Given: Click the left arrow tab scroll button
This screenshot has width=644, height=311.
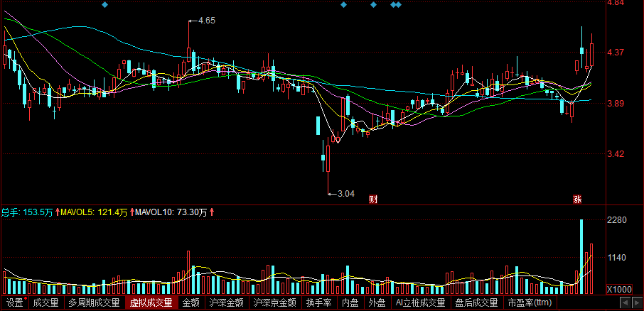Looking at the screenshot, I should pos(625,303).
